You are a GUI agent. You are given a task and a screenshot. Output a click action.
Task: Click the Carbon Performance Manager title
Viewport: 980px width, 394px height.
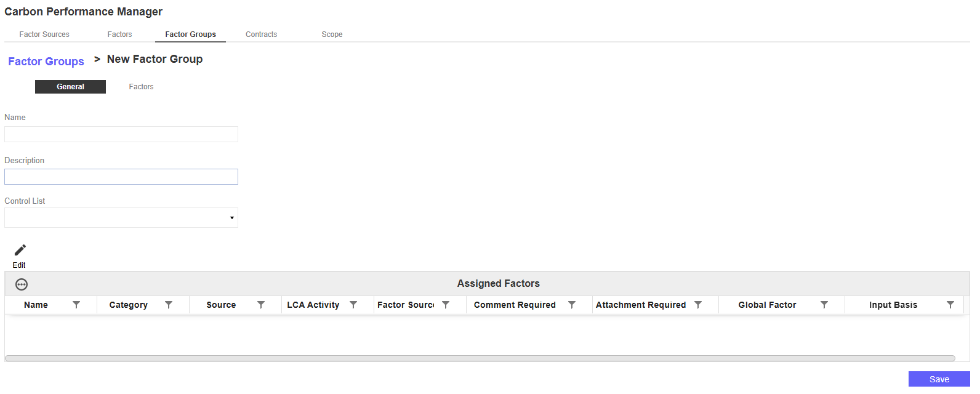click(83, 12)
